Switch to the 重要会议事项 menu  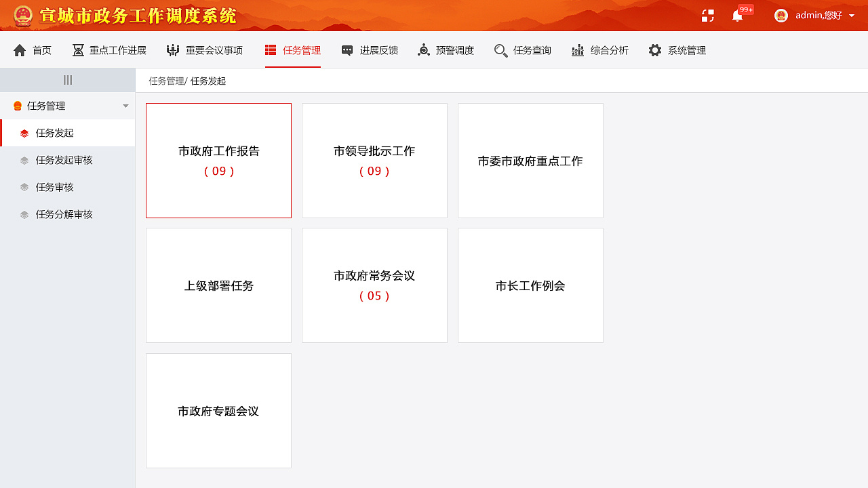(x=203, y=49)
